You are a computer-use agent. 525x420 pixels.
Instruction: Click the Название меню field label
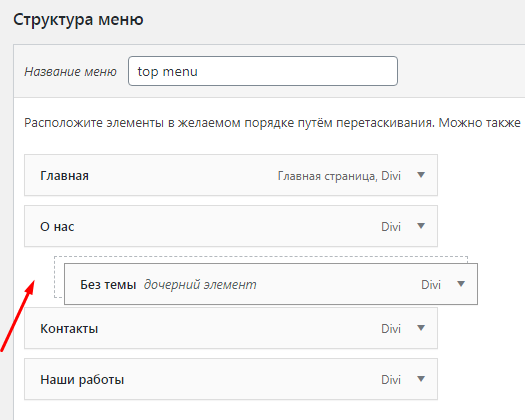(70, 72)
